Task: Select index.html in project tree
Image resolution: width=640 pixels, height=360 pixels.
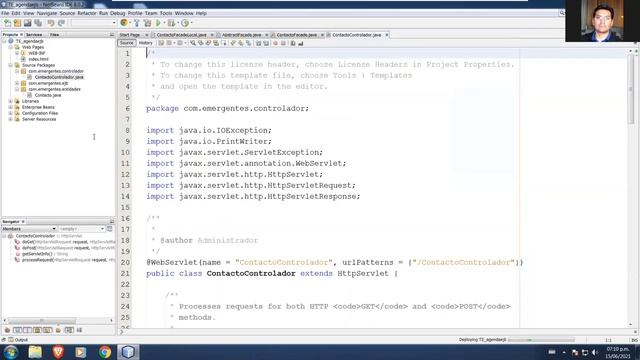Action: pos(38,59)
